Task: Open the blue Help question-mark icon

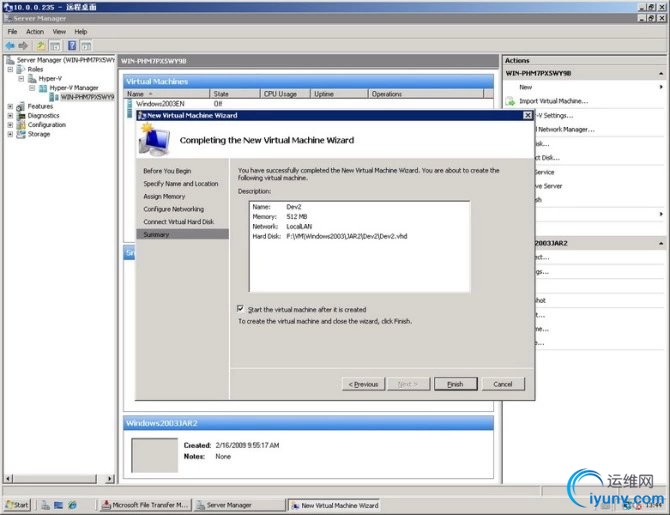Action: point(72,45)
